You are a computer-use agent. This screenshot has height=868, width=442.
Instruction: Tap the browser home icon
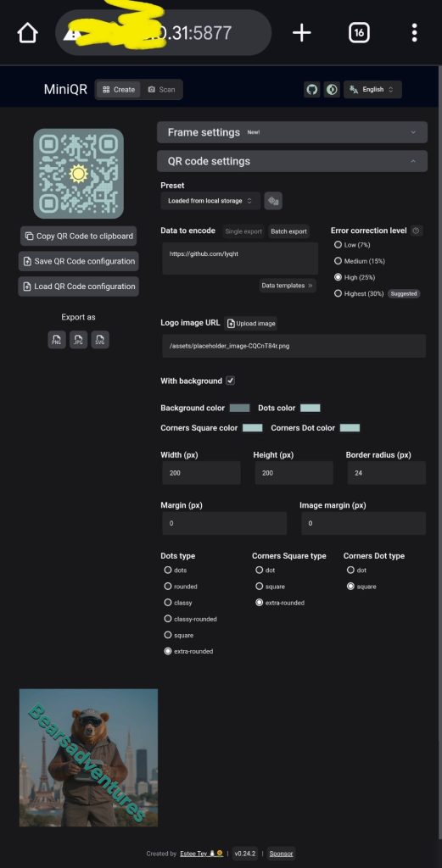click(x=28, y=33)
